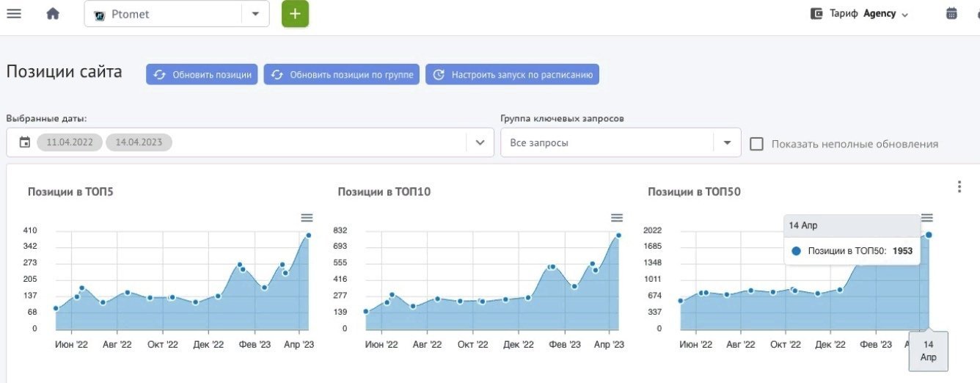This screenshot has width=980, height=383.
Task: Enable 'Показать неполные обновления' checkbox
Action: (756, 144)
